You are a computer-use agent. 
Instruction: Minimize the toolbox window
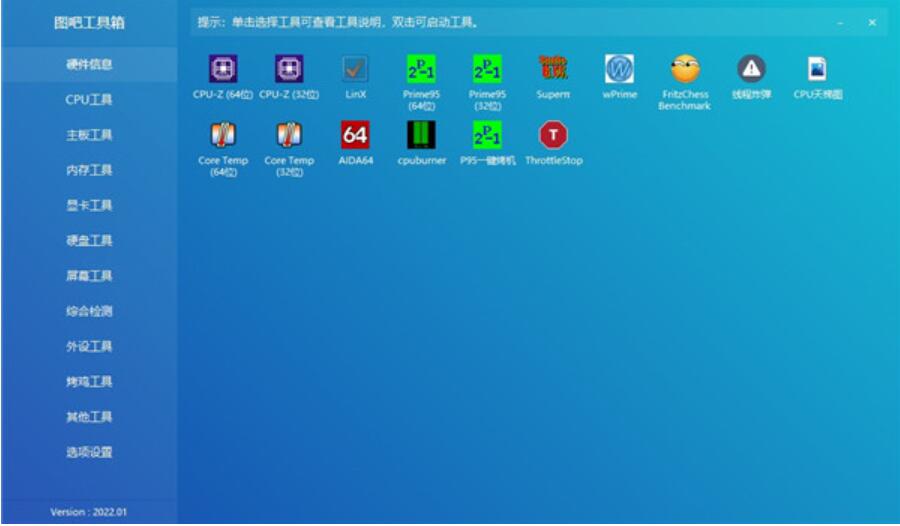(x=840, y=23)
